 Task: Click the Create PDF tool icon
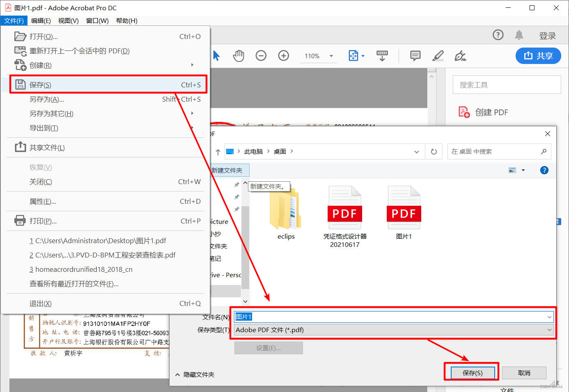tap(464, 112)
